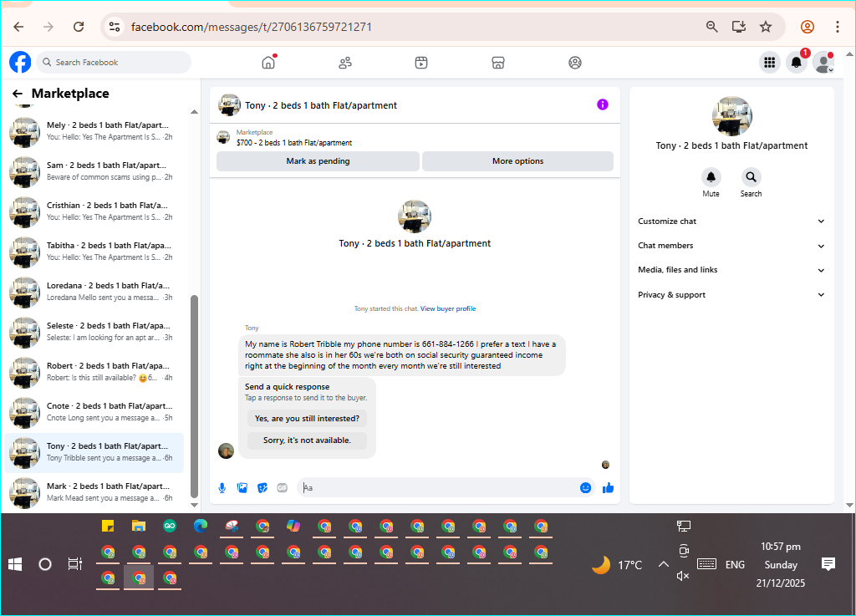Viewport: 856px width, 616px height.
Task: Open Facebook home via the logo
Action: point(20,62)
